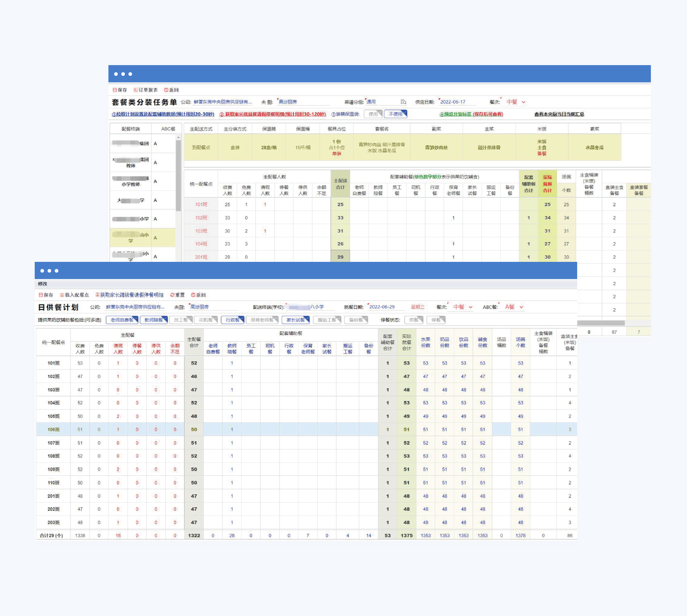
Task: Open link ①拉取计划设置及配套辅助数据
Action: pos(163,114)
